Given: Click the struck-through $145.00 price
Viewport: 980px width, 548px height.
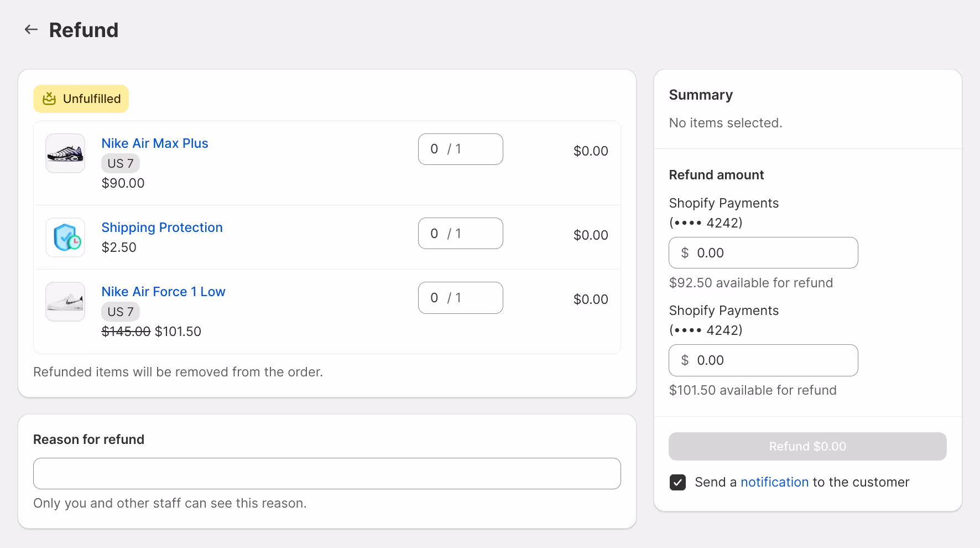Looking at the screenshot, I should tap(126, 332).
